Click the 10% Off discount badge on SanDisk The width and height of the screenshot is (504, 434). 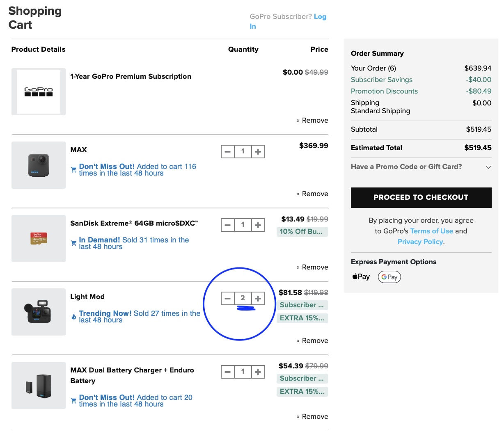(302, 232)
